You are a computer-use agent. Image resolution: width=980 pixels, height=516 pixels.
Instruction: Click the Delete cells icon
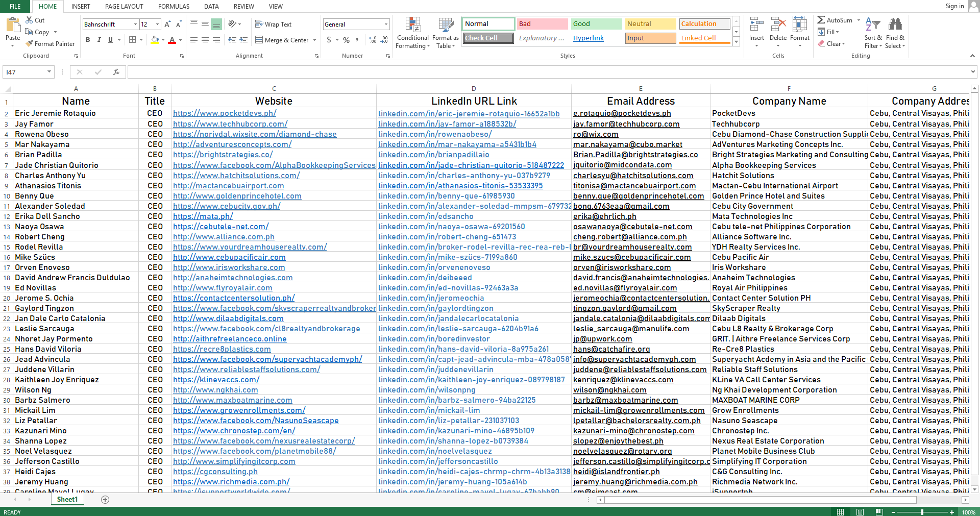(x=778, y=24)
